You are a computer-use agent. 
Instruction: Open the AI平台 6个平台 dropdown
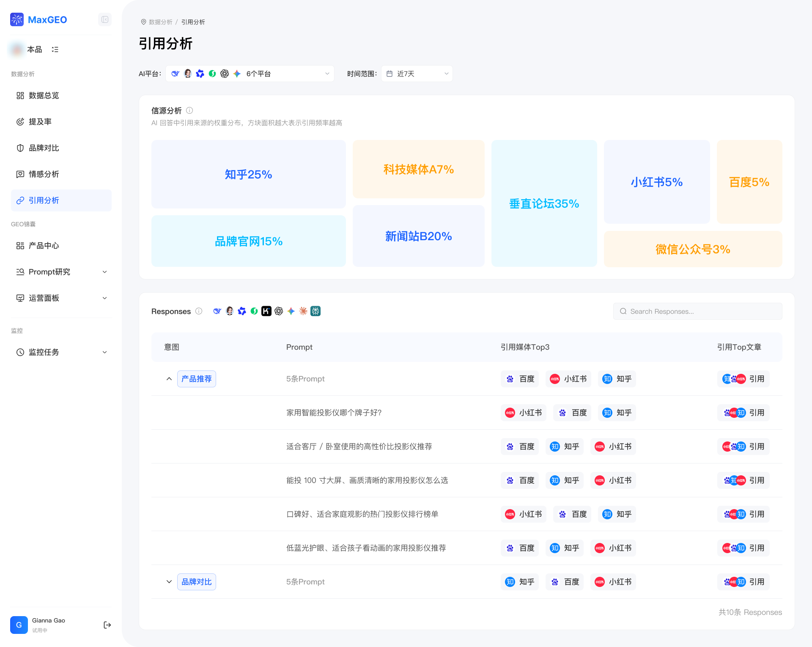click(250, 74)
